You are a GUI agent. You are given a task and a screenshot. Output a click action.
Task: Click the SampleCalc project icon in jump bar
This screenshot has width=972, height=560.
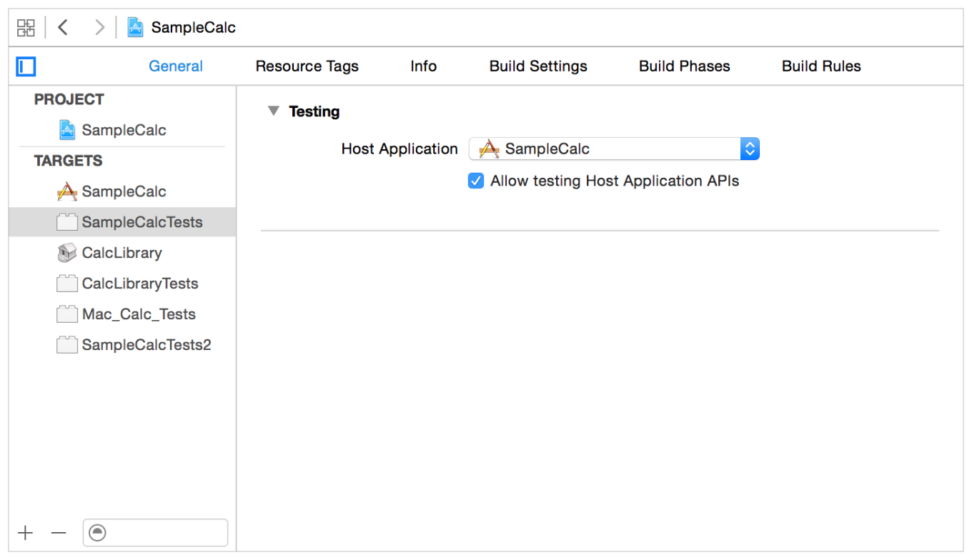pos(135,28)
